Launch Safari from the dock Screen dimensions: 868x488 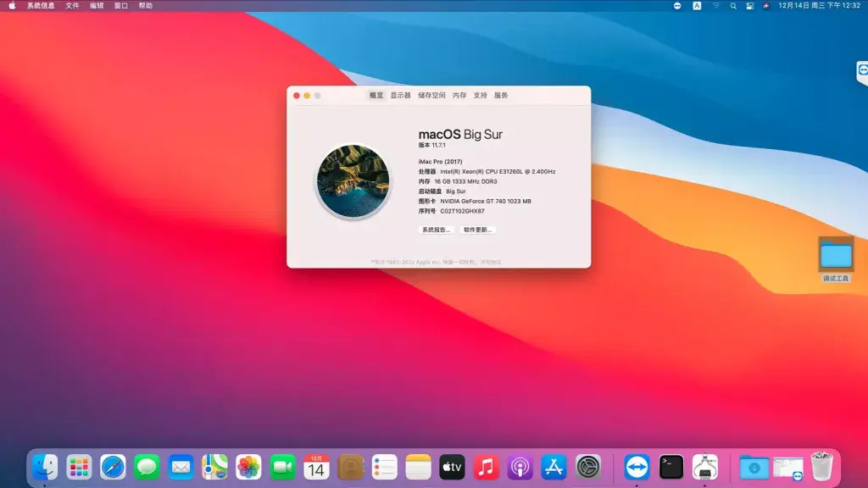tap(113, 468)
